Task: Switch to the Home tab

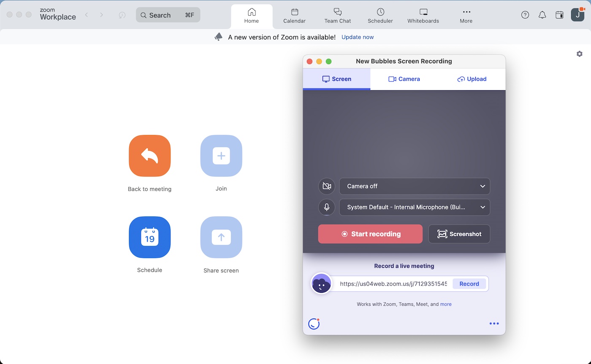Action: click(x=252, y=16)
